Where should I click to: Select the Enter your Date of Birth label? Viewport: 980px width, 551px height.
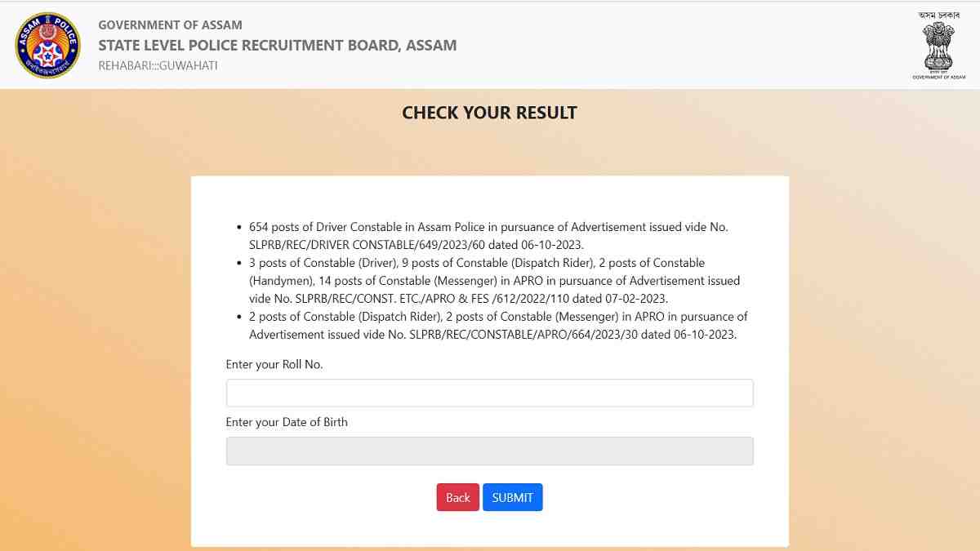pyautogui.click(x=287, y=422)
